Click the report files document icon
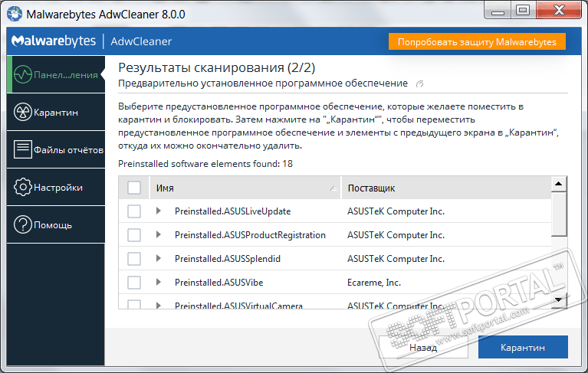This screenshot has width=588, height=373. pyautogui.click(x=23, y=149)
